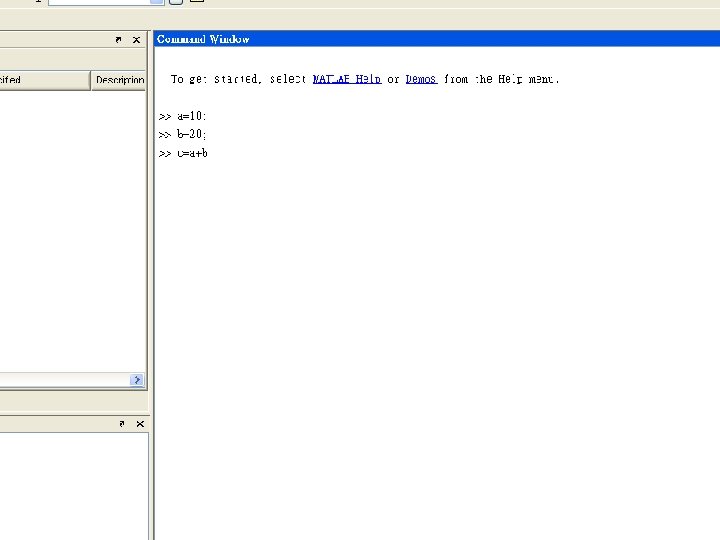Image resolution: width=720 pixels, height=540 pixels.
Task: Open the MATLAB Help link
Action: (347, 79)
